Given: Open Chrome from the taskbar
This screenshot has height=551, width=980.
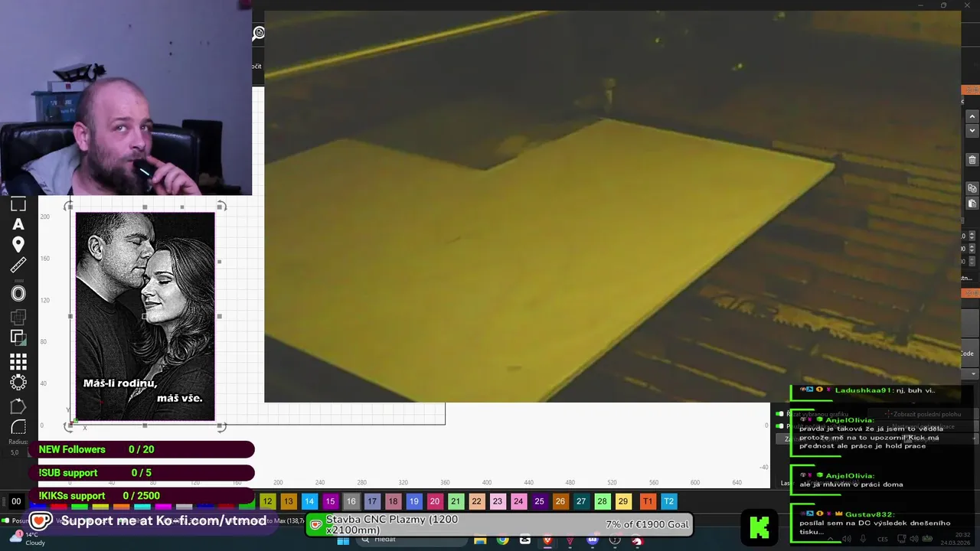Looking at the screenshot, I should pos(502,540).
